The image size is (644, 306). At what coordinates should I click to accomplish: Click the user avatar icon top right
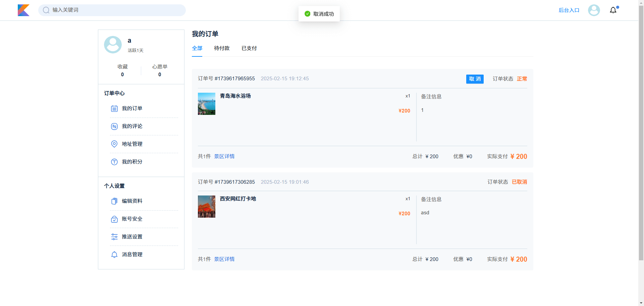pos(594,10)
